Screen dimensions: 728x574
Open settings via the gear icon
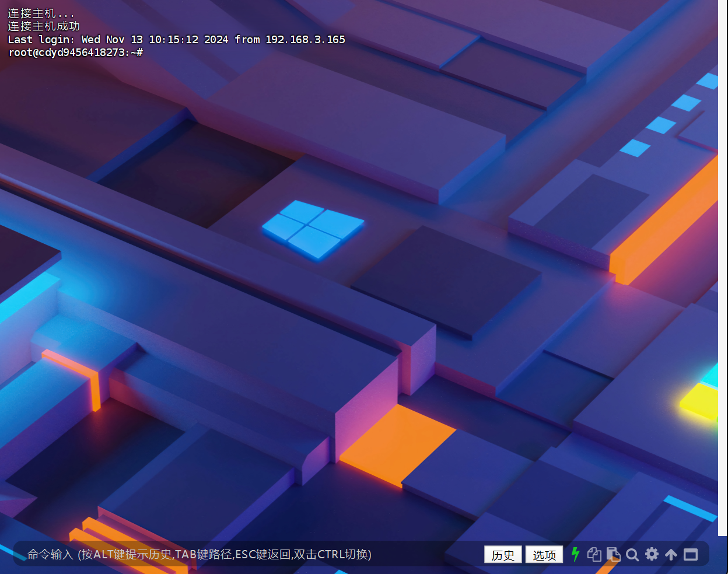coord(652,554)
